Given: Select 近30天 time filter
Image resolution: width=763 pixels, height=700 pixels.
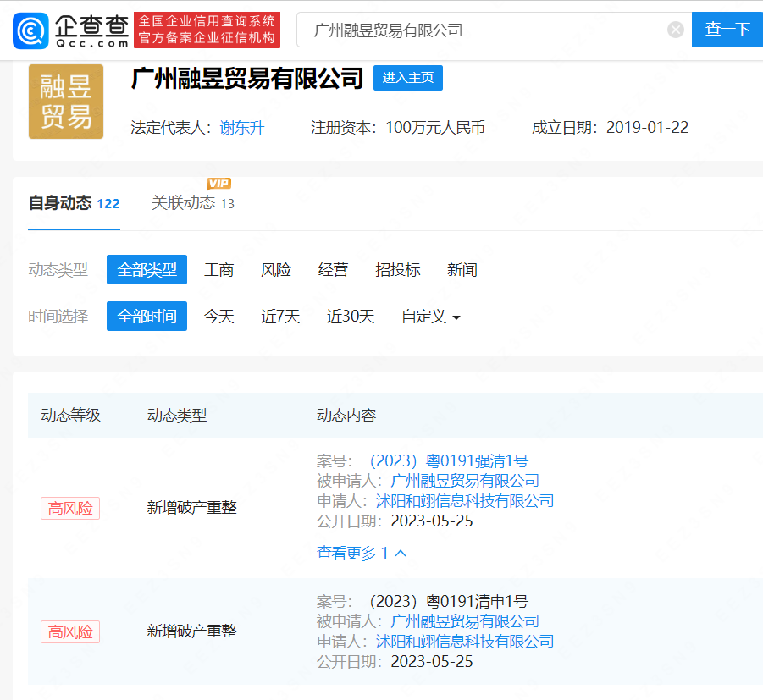Looking at the screenshot, I should click(351, 317).
